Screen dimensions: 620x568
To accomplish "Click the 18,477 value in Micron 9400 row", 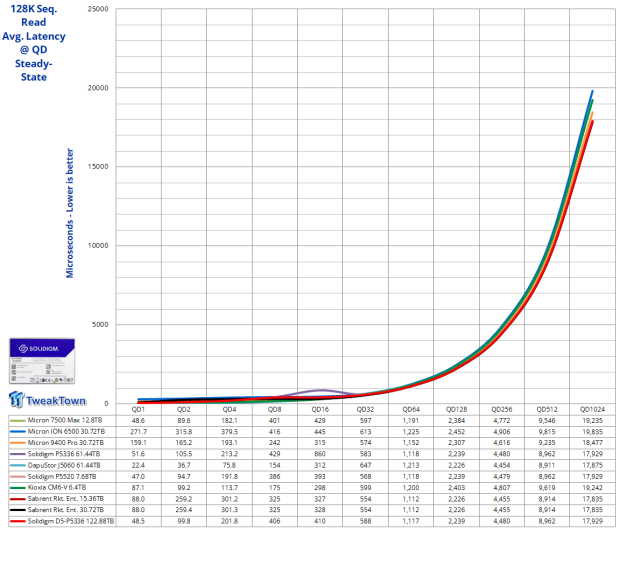I will coord(592,443).
